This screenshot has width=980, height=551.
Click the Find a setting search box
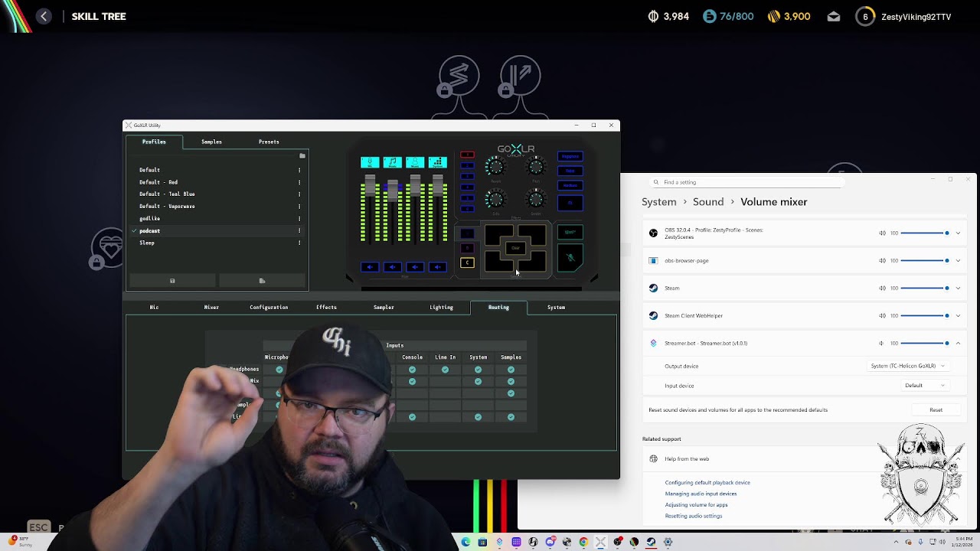tap(746, 182)
